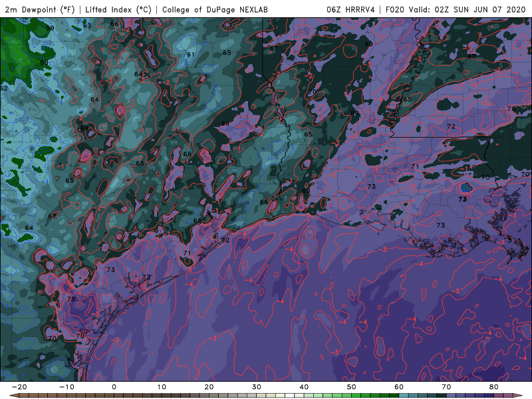Image resolution: width=532 pixels, height=399 pixels.
Task: Click the 'Valid: 02Z SUN JUN 07 2020' text
Action: (x=467, y=9)
